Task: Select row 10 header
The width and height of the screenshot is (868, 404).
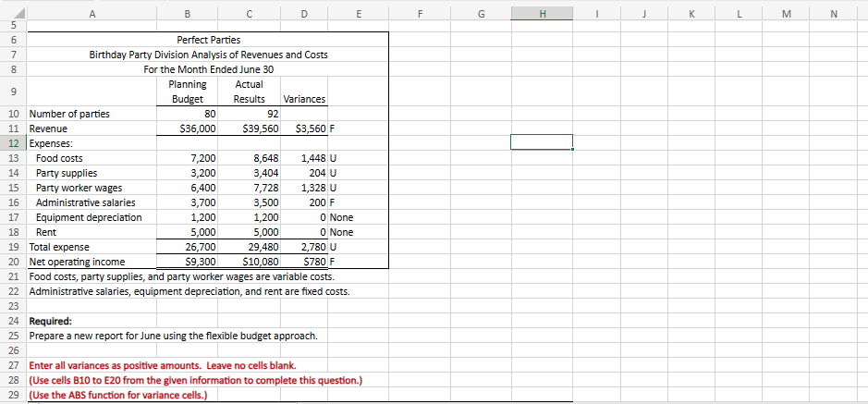Action: coord(14,114)
